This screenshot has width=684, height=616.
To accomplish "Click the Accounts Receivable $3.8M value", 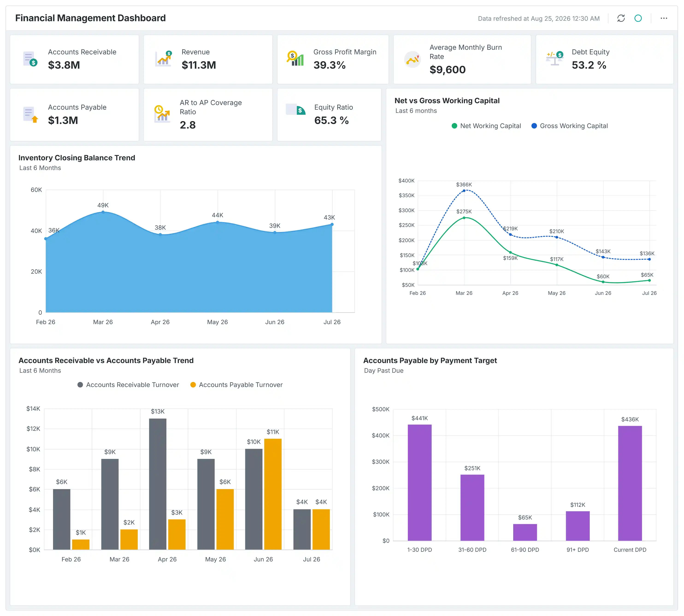I will [64, 65].
